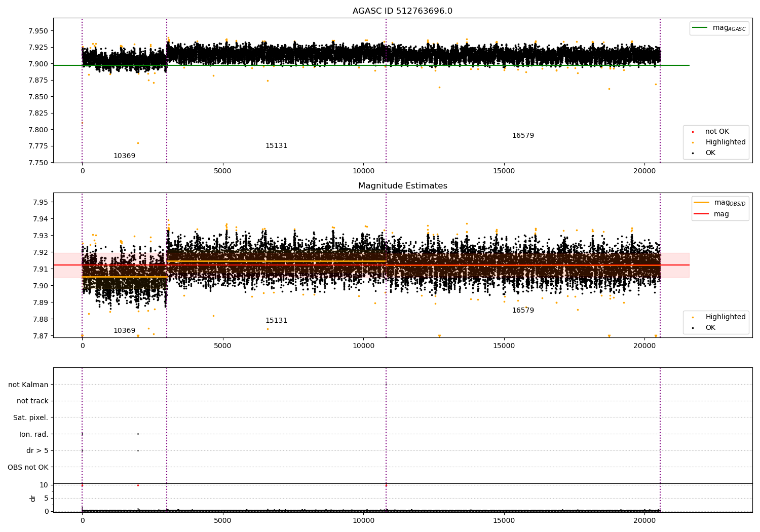
Task: Click the 7.875 tick on top plot
Action: point(38,81)
